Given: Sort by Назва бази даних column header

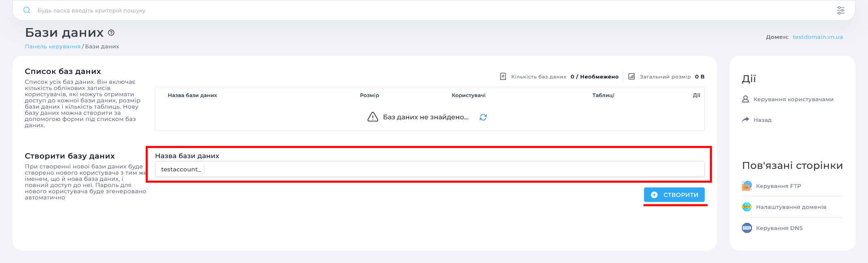Looking at the screenshot, I should point(192,95).
